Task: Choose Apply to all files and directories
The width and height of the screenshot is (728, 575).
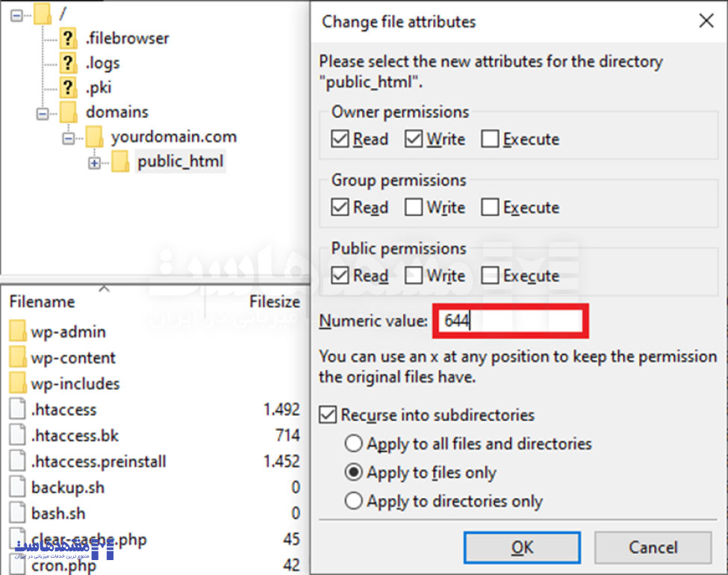Action: [353, 444]
